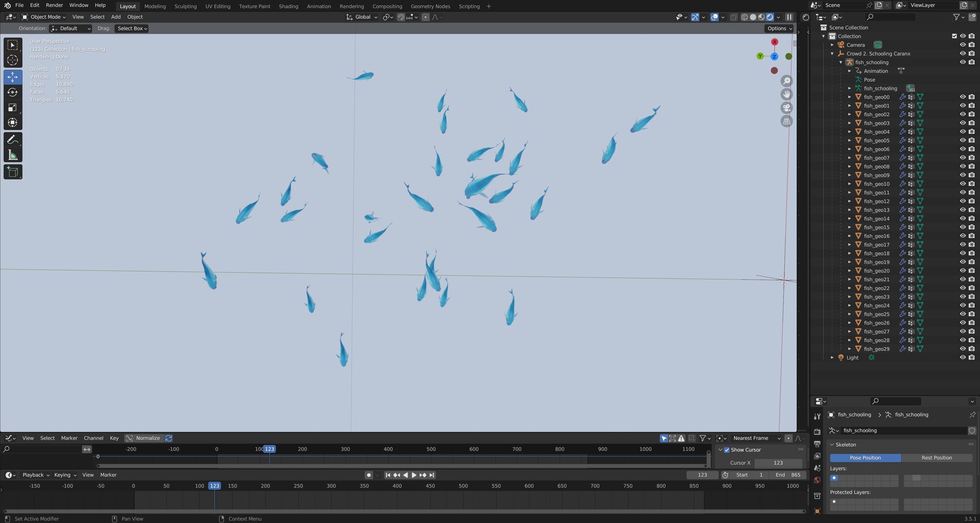Open the Global transform orientation dropdown
980x523 pixels.
coord(362,17)
